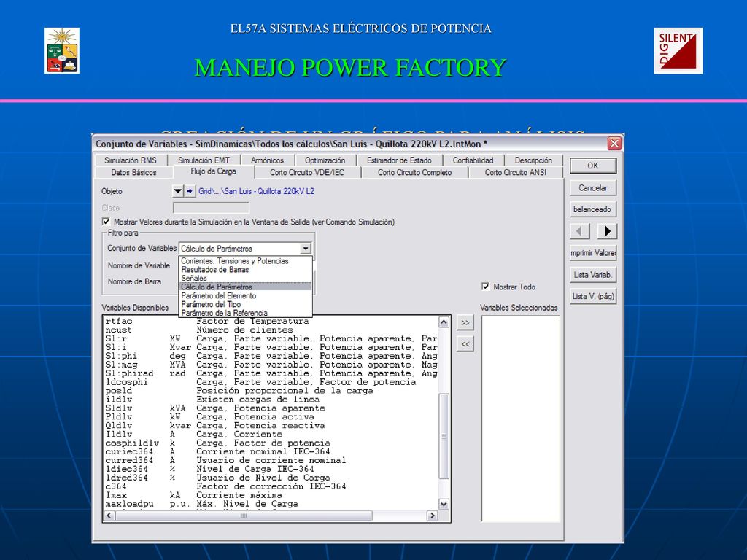This screenshot has height=560, width=747.
Task: Click the balanceado button
Action: click(x=592, y=209)
